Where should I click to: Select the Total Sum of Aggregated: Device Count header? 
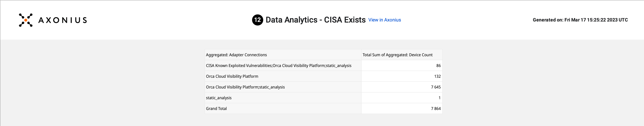pos(397,55)
